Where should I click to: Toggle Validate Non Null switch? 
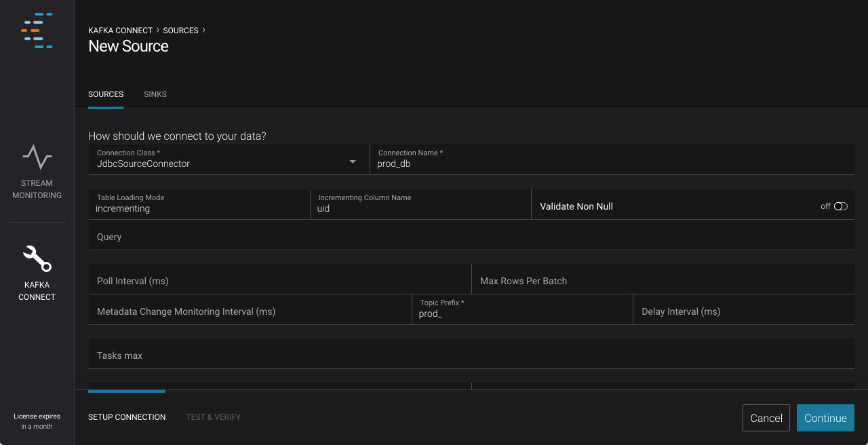coord(841,206)
